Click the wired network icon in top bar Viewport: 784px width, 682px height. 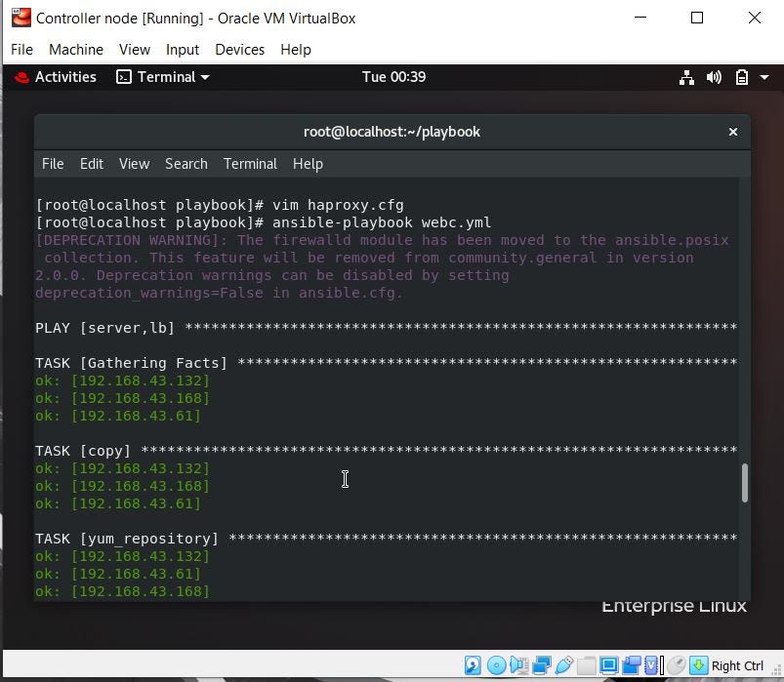tap(686, 77)
